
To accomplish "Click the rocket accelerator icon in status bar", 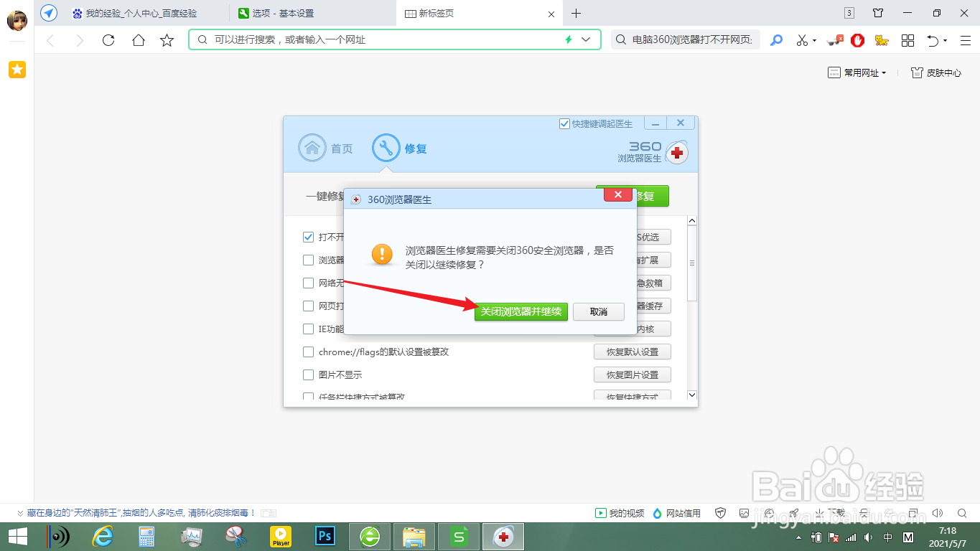I will point(794,513).
